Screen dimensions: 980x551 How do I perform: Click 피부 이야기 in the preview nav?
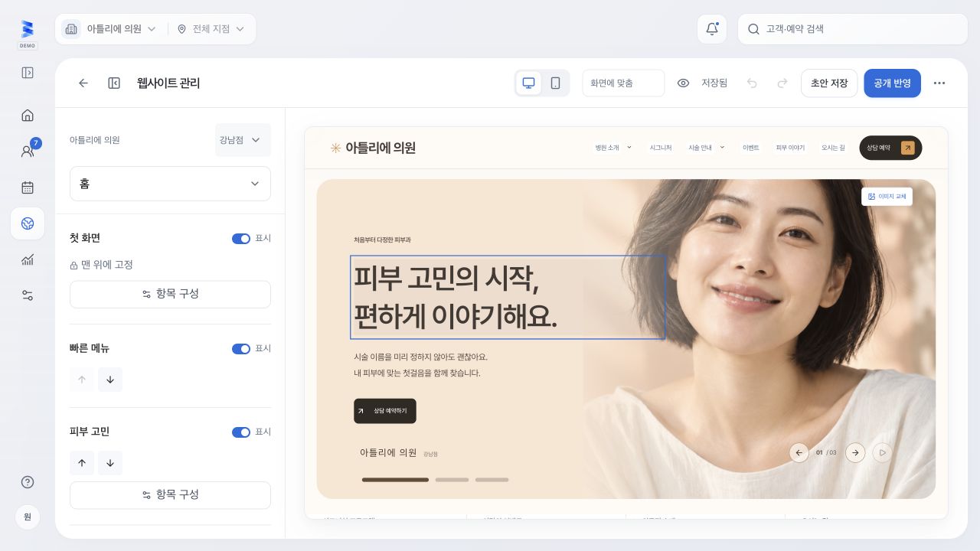(790, 148)
